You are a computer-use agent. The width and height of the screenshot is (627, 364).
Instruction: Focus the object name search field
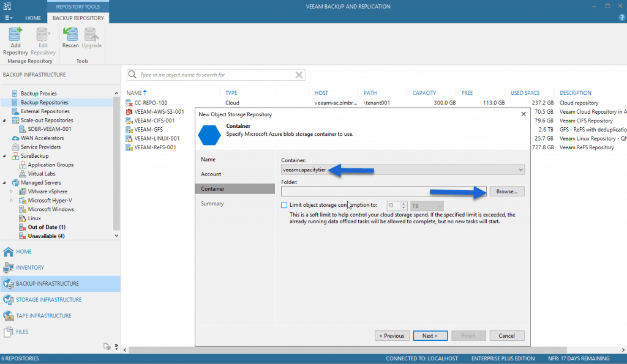(x=216, y=75)
